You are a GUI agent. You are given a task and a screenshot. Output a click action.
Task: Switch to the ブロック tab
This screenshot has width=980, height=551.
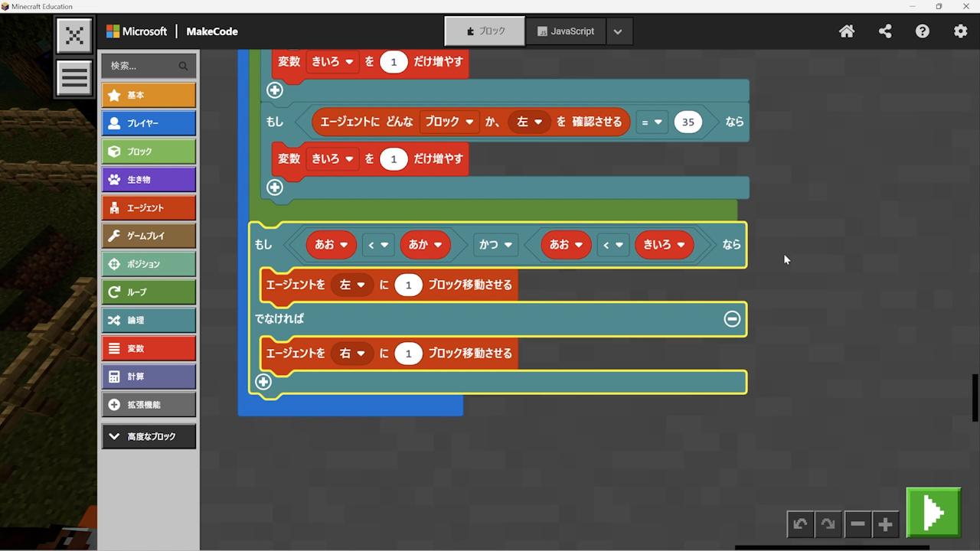pyautogui.click(x=485, y=31)
